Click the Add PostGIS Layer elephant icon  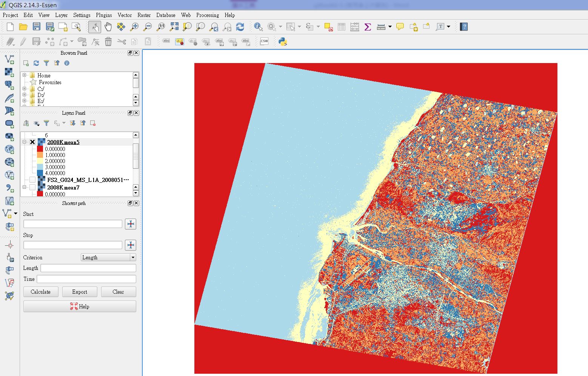pyautogui.click(x=9, y=85)
